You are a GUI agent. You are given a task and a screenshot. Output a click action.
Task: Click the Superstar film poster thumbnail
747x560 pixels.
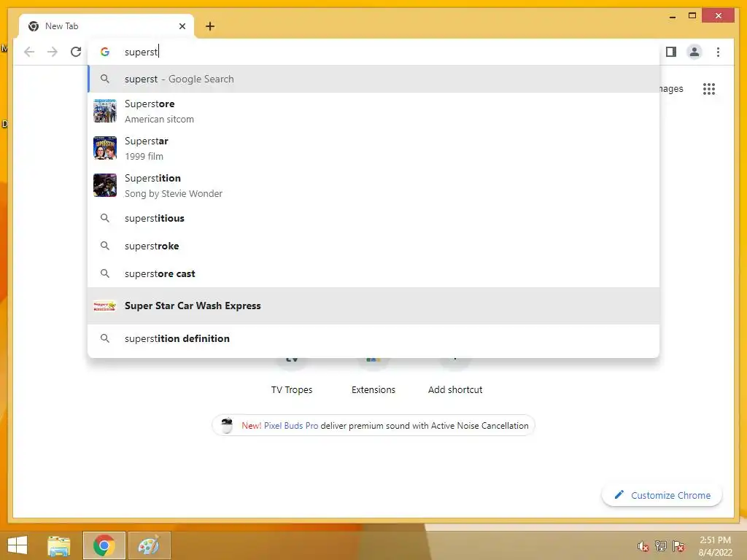pos(105,148)
